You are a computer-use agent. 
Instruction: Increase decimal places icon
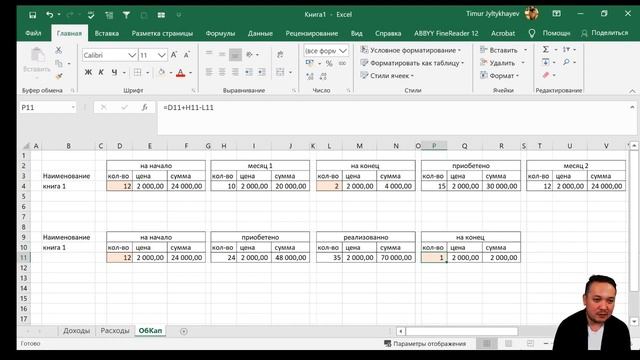pyautogui.click(x=310, y=76)
